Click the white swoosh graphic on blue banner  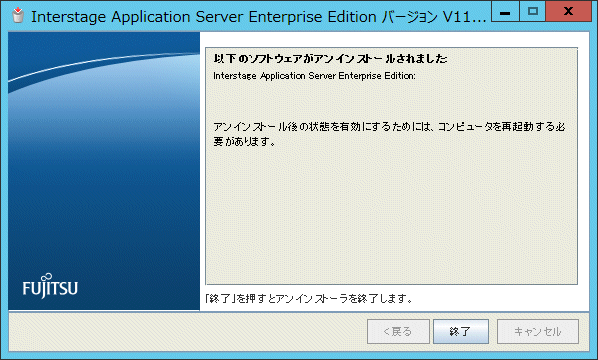tap(104, 68)
